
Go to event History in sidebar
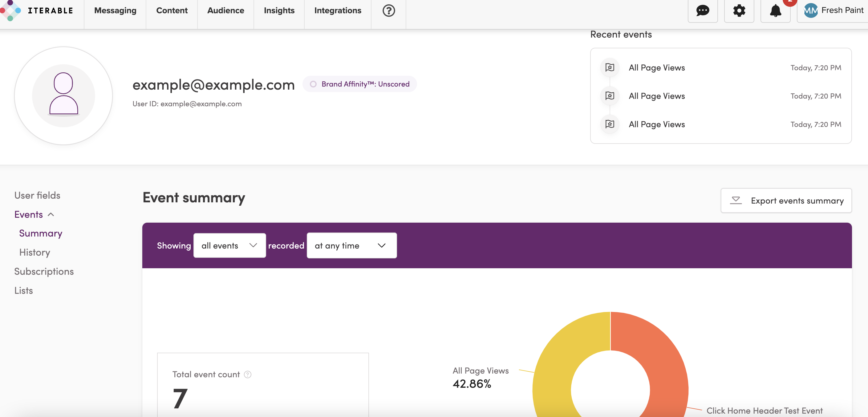tap(35, 252)
